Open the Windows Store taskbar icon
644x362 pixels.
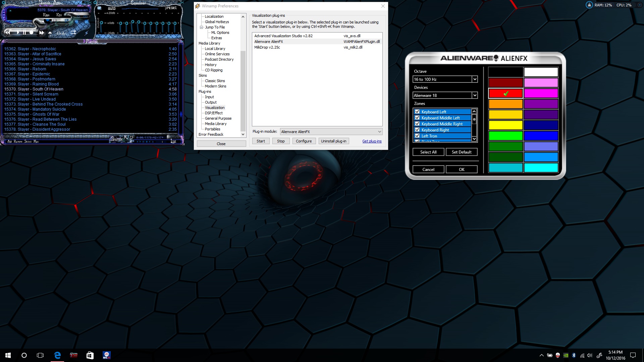pyautogui.click(x=90, y=355)
